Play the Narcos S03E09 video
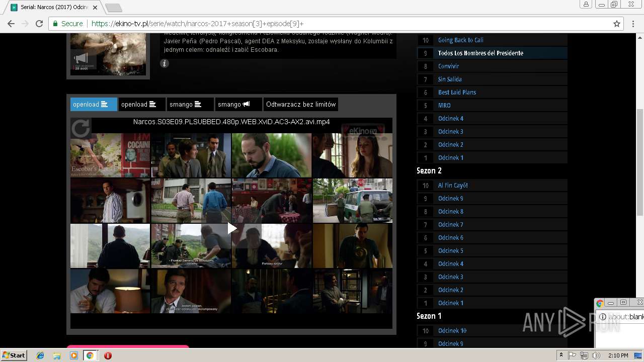 (231, 228)
